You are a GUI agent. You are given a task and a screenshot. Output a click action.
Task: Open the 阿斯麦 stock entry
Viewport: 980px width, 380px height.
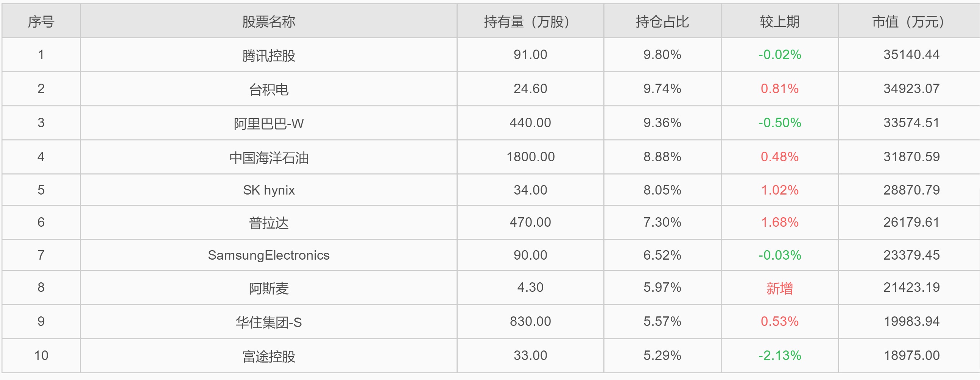click(269, 288)
